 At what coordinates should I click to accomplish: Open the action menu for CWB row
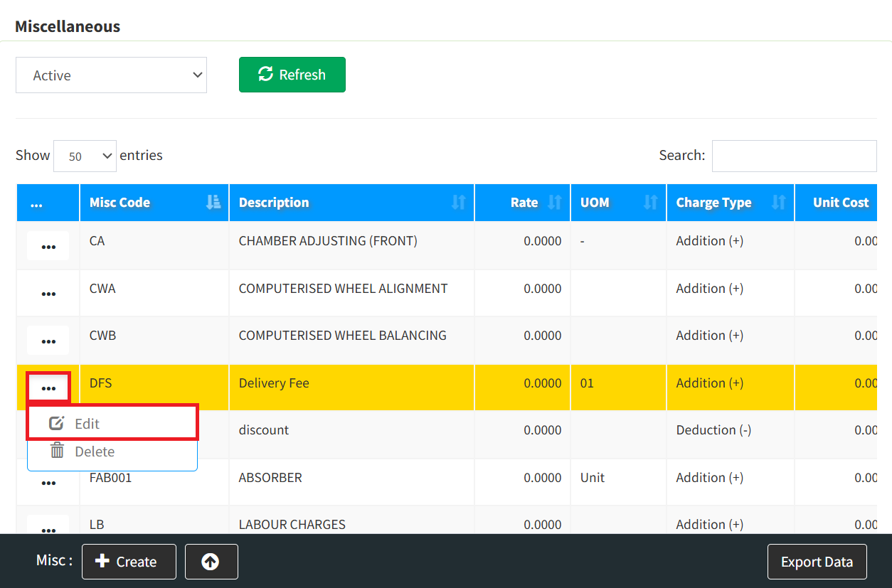coord(48,341)
